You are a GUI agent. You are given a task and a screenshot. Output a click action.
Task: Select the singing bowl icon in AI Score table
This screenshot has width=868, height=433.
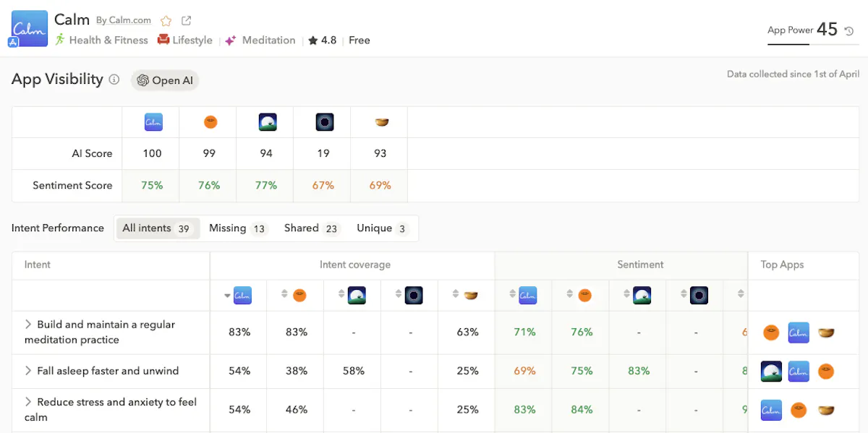pyautogui.click(x=381, y=122)
